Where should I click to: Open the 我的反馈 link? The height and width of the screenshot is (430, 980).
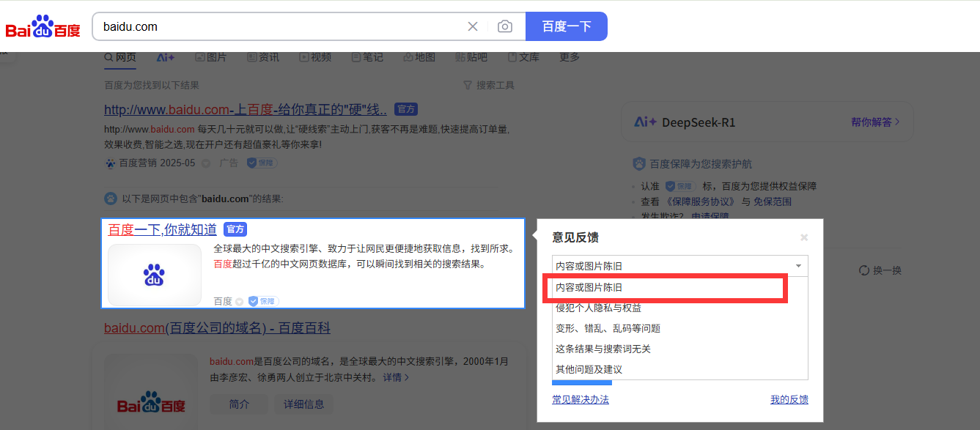[789, 399]
